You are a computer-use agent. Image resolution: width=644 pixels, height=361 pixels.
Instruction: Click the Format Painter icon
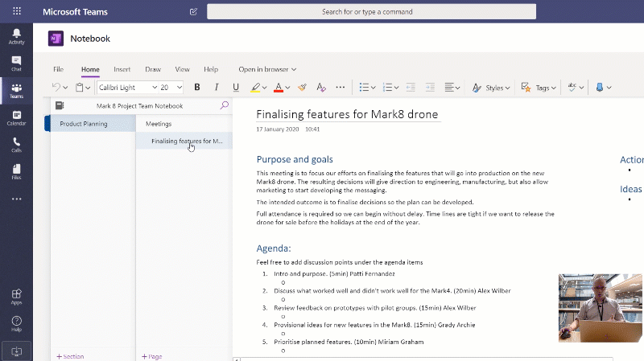coord(303,87)
